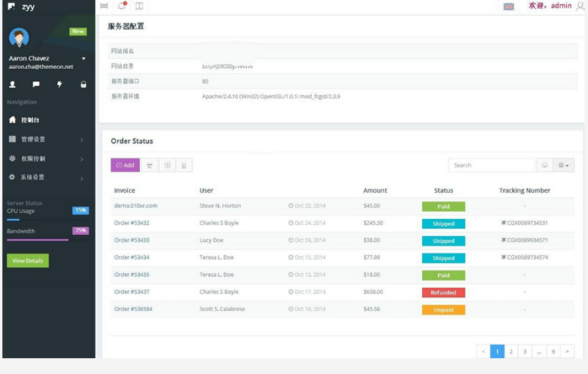The image size is (588, 374).
Task: Click Paid status badge for demo.010xr.com
Action: 444,206
